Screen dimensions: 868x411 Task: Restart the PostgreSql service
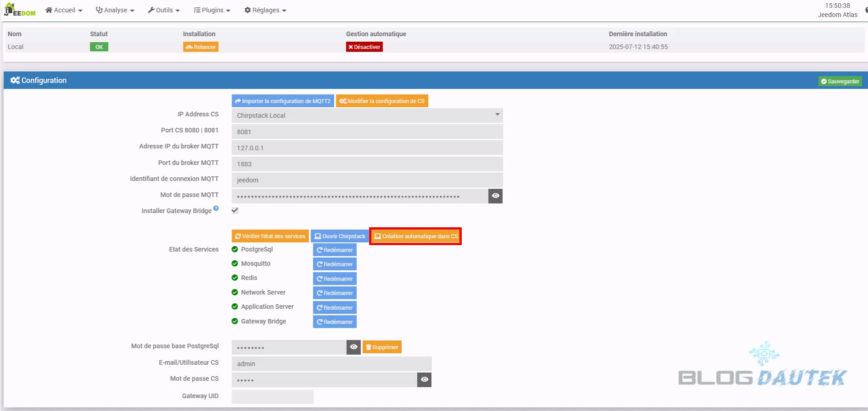[335, 250]
